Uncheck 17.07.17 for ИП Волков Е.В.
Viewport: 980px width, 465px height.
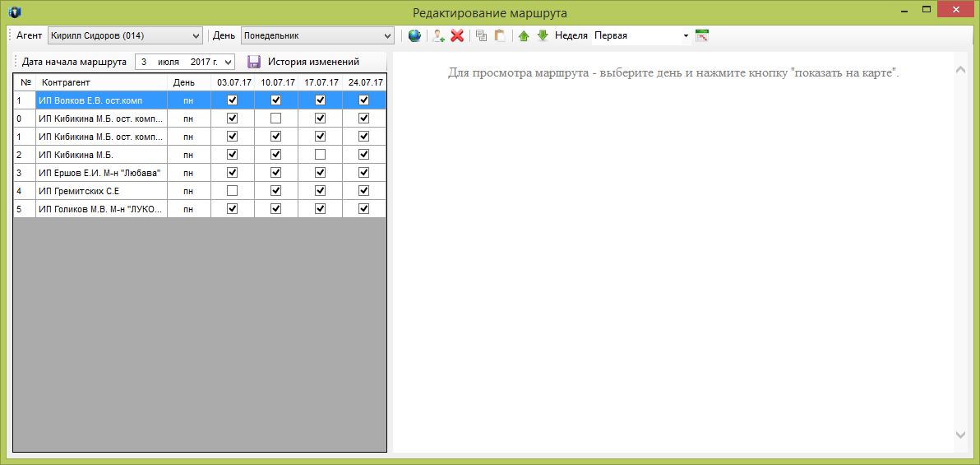click(x=320, y=100)
